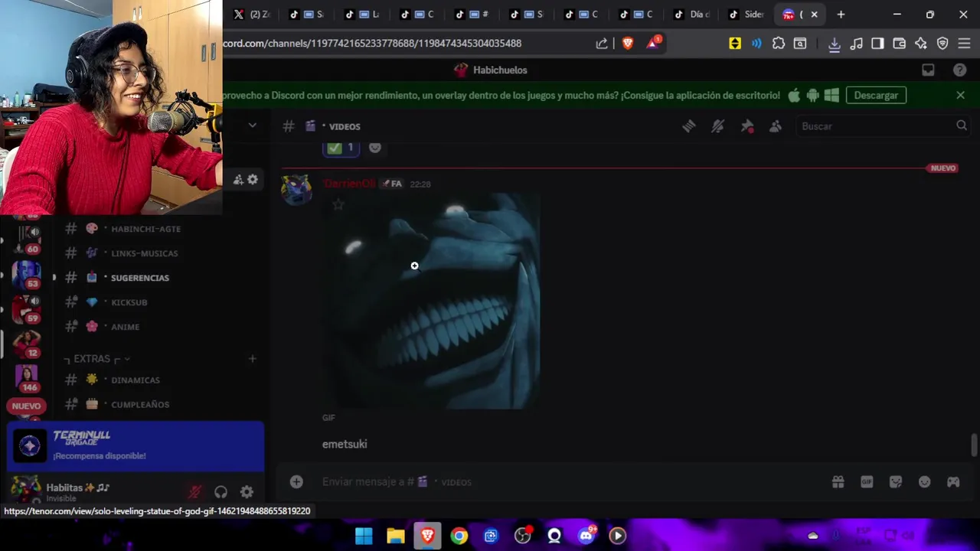Click the red NUEVO messages marker
980x551 pixels.
pyautogui.click(x=942, y=168)
